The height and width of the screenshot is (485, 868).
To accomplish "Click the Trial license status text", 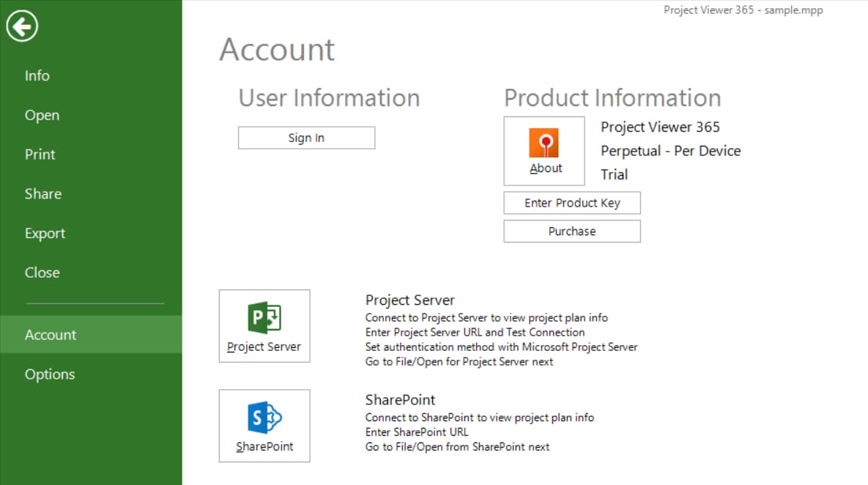I will (615, 174).
